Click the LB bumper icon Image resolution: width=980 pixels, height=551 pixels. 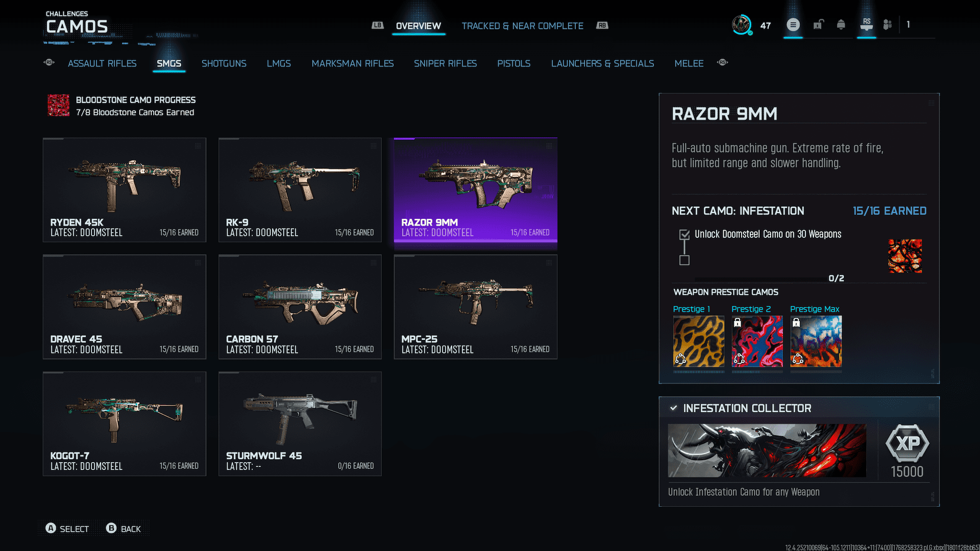(x=377, y=26)
